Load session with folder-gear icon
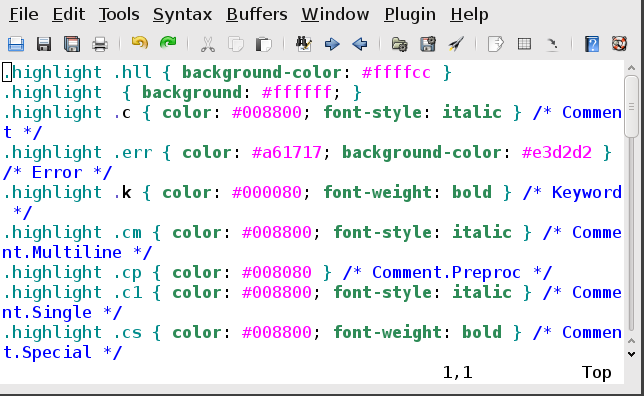 coord(400,44)
